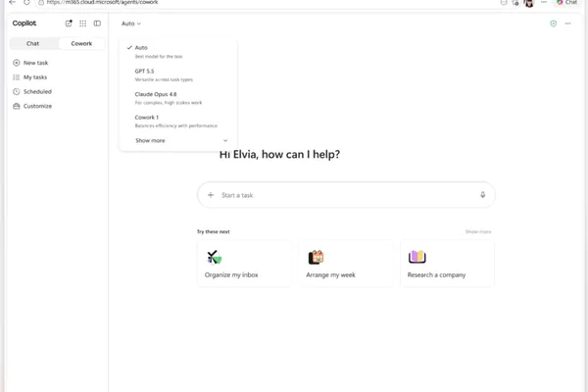Click the Copilot title
The image size is (588, 392).
point(24,24)
